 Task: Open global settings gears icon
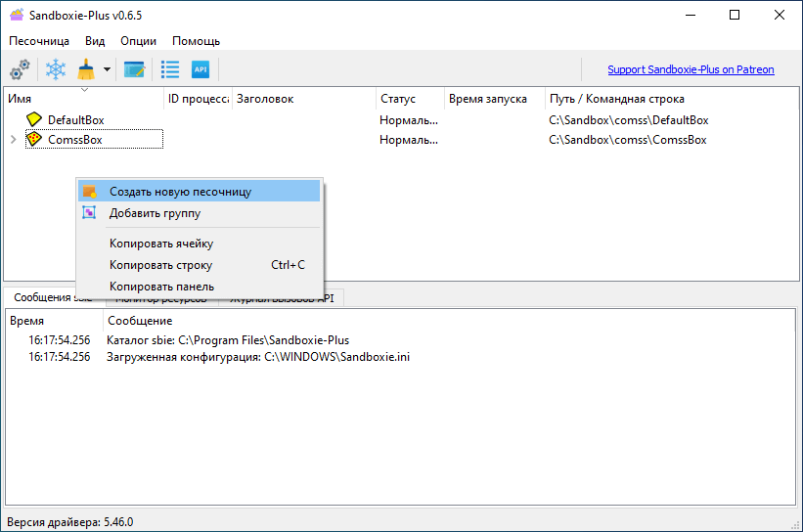(20, 69)
